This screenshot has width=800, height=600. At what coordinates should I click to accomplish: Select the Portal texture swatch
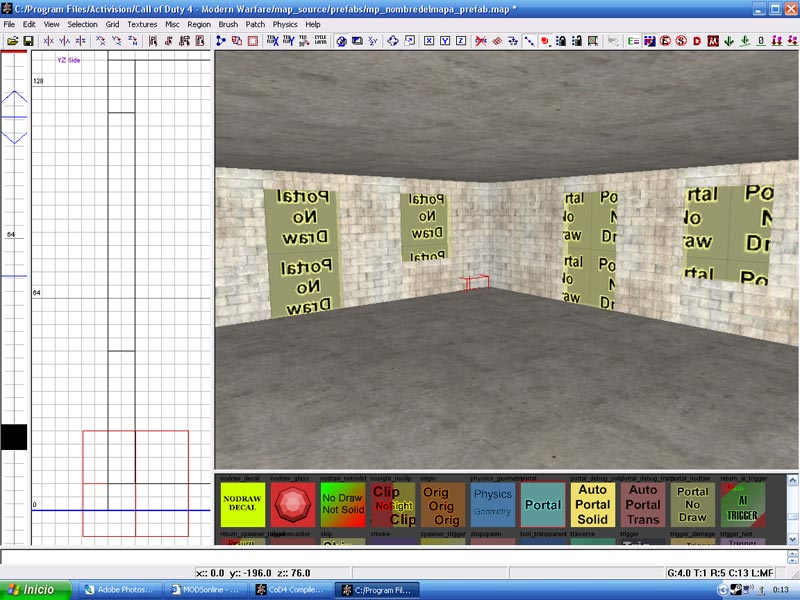pos(543,505)
